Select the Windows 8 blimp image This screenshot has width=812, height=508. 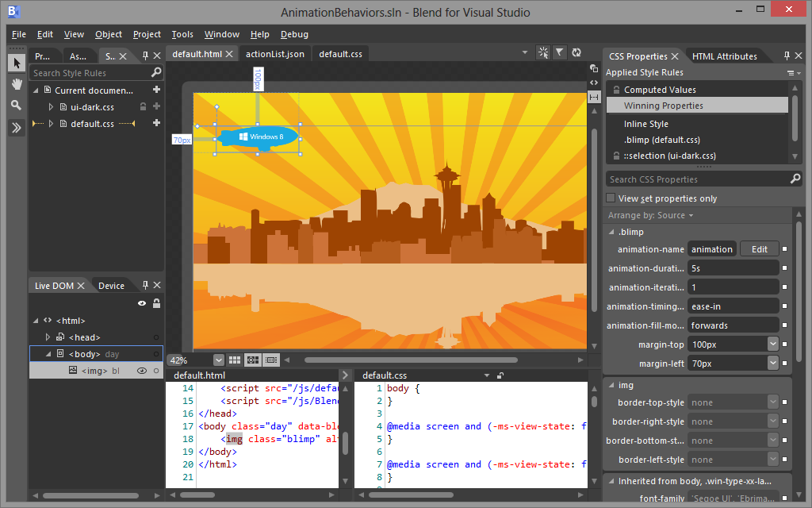258,137
